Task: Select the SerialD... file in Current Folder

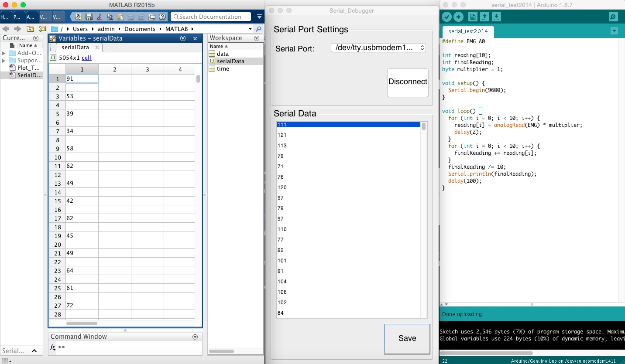Action: 25,75
